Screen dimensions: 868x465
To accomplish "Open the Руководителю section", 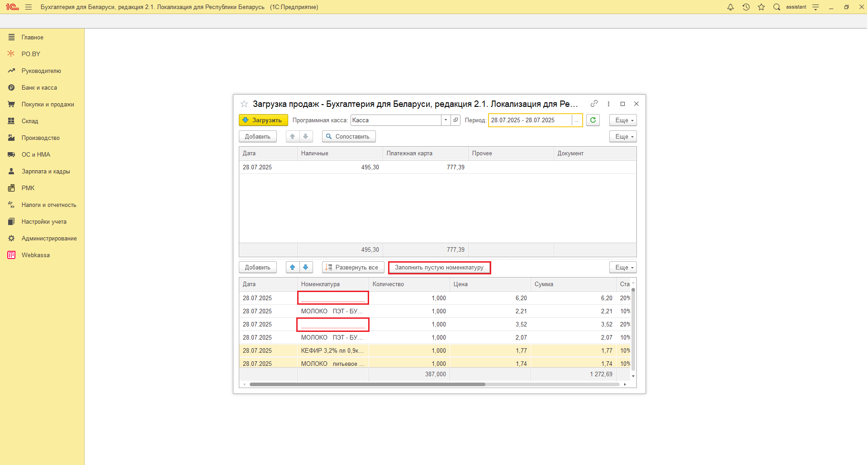I will tap(42, 71).
